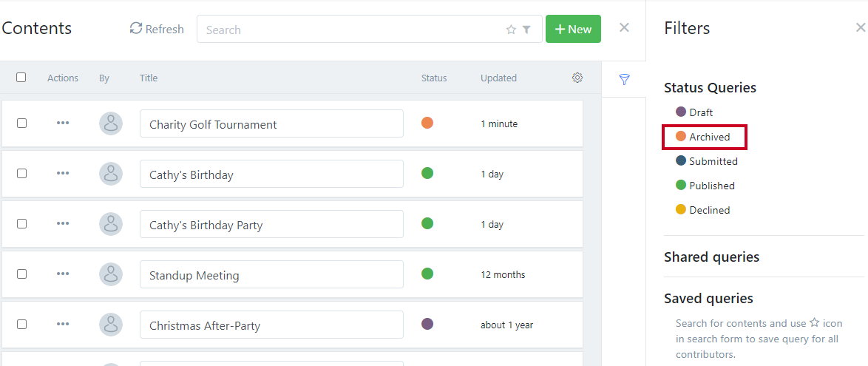Save query with the star icon in search

point(511,30)
